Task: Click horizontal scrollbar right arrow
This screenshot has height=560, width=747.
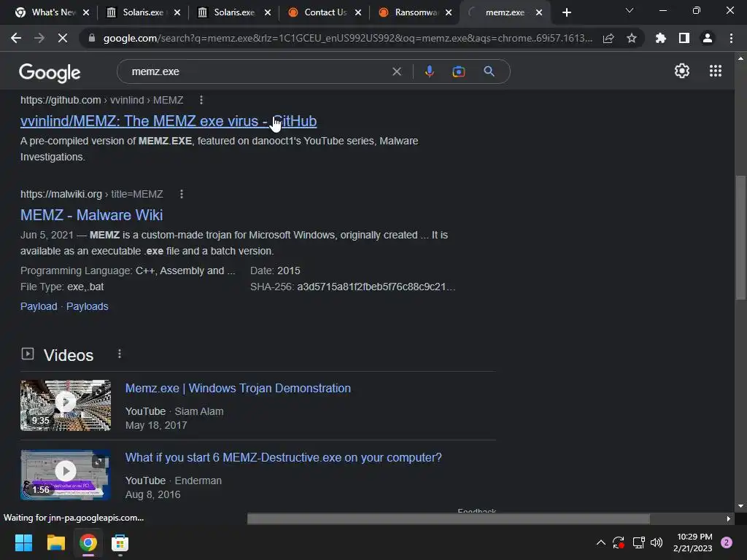Action: click(729, 518)
